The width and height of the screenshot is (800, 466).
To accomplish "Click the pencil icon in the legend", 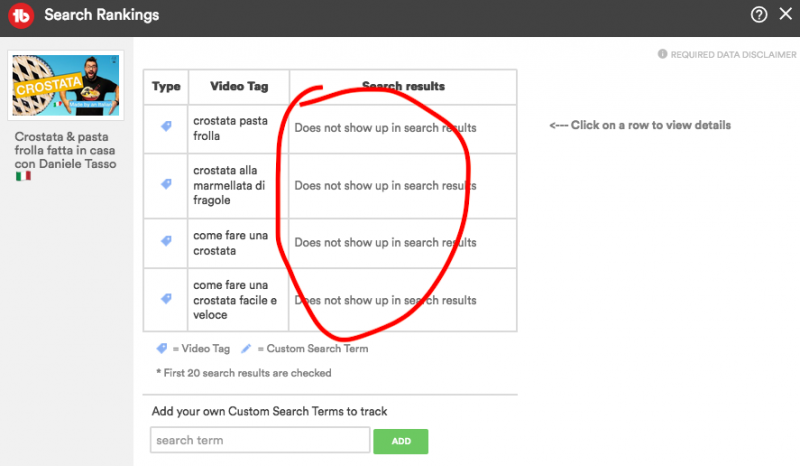I will point(247,349).
